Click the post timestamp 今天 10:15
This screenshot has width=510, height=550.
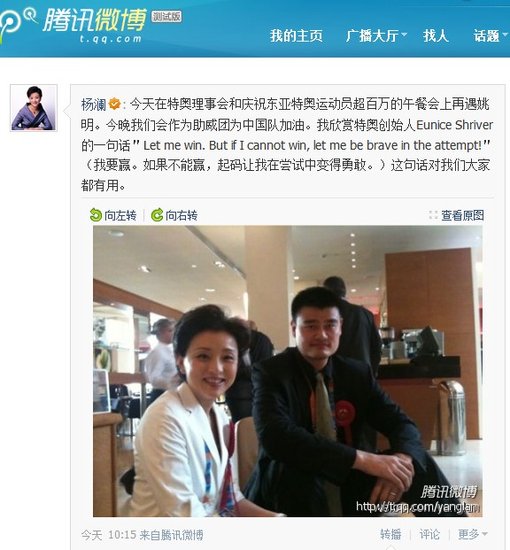(x=108, y=535)
